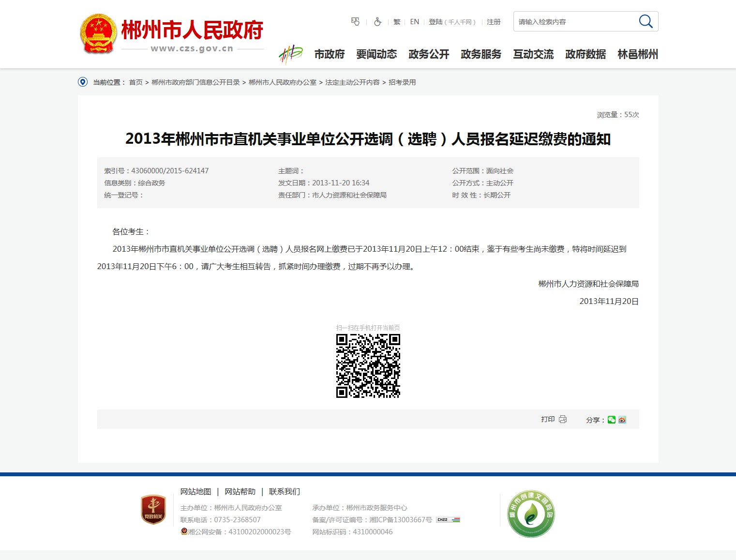This screenshot has width=736, height=560.
Task: Click the wheelchair accessibility icon
Action: [377, 22]
